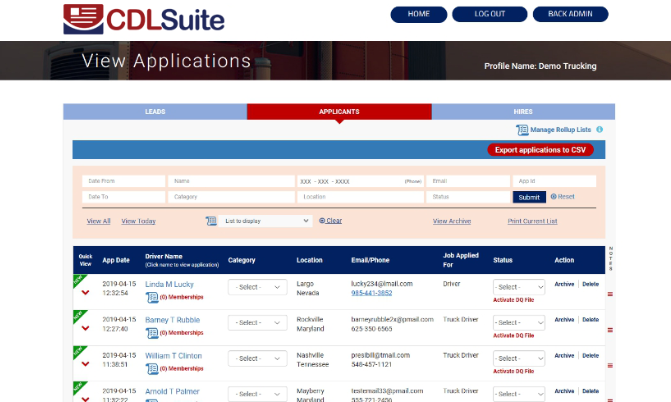
Task: Click the memberships list icon for Linda M Lucky
Action: point(152,297)
